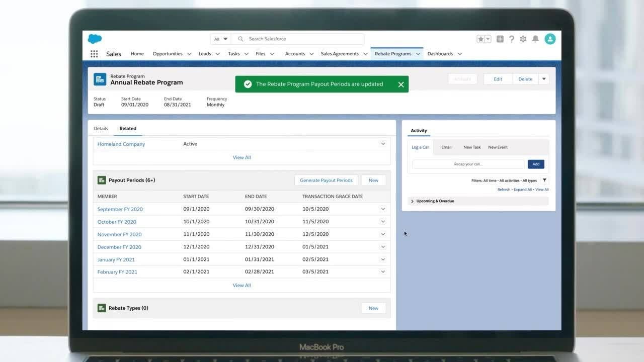Image resolution: width=644 pixels, height=362 pixels.
Task: Click the Refresh activity link
Action: (504, 190)
